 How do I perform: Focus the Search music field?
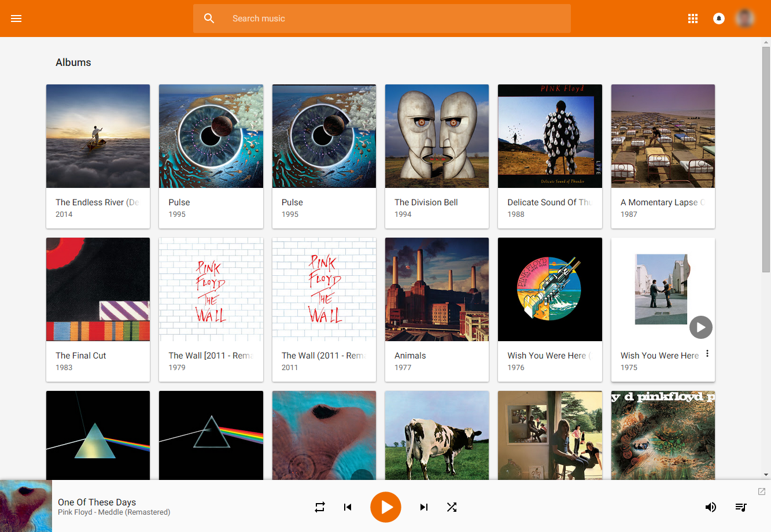(382, 19)
